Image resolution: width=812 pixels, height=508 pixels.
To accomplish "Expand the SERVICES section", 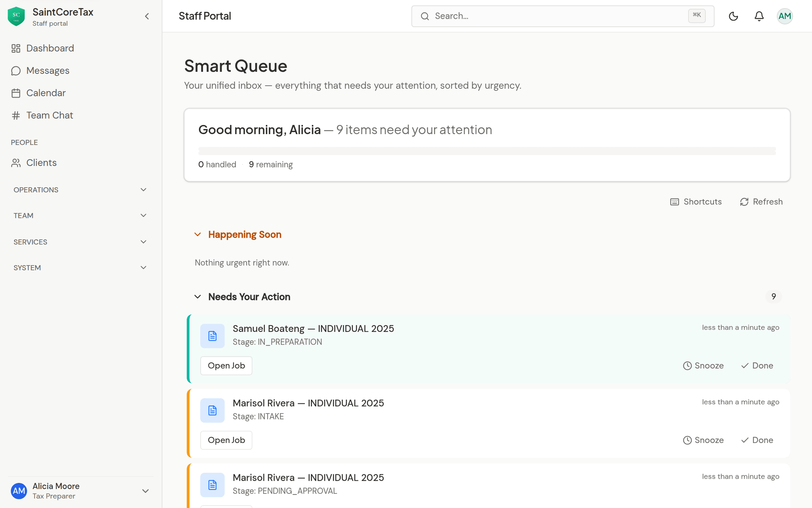I will coord(81,242).
